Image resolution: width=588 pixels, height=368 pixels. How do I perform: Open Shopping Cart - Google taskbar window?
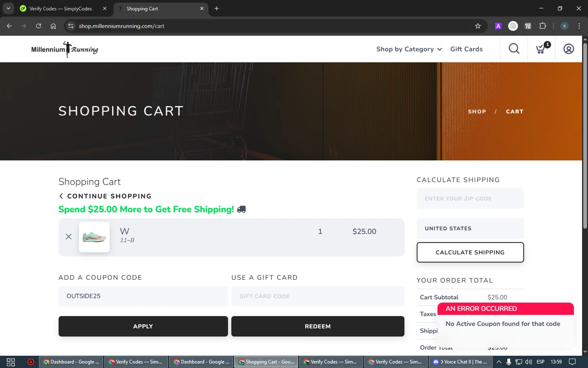(x=266, y=362)
